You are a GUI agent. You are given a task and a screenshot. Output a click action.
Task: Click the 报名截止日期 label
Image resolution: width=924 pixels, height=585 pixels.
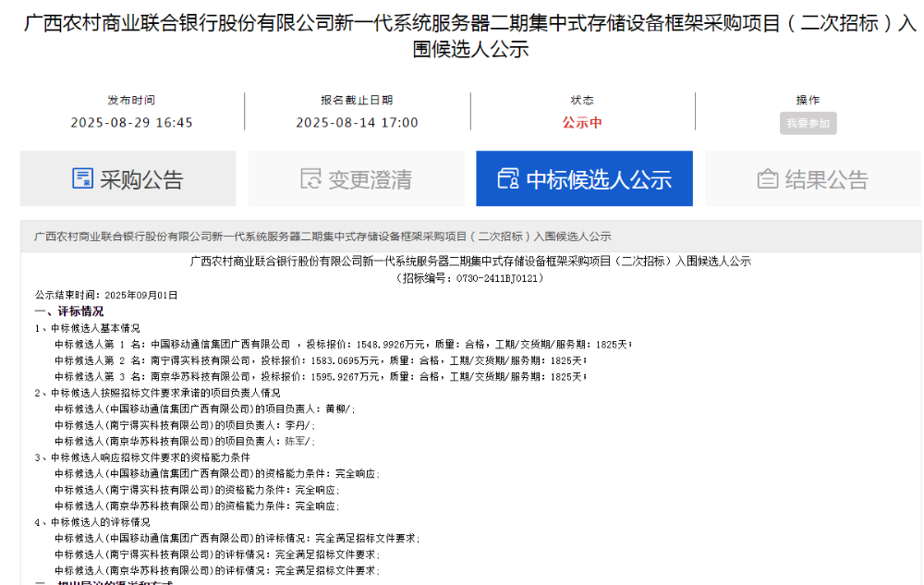click(357, 100)
